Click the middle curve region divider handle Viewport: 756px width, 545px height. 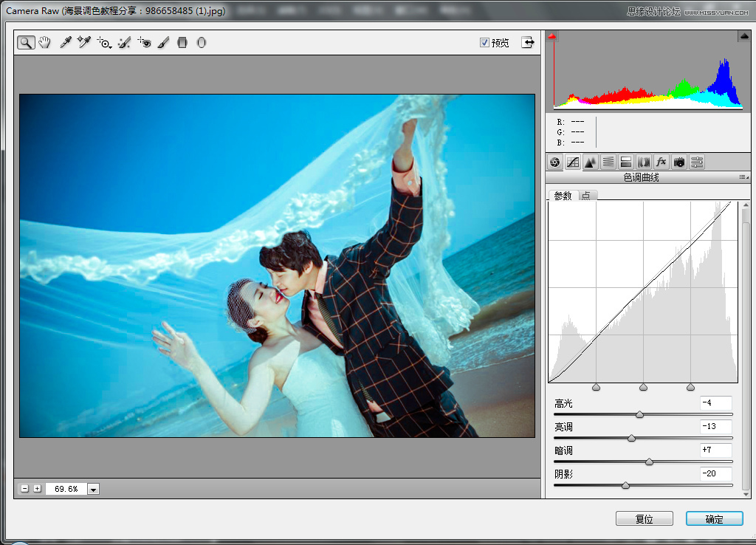pyautogui.click(x=643, y=387)
